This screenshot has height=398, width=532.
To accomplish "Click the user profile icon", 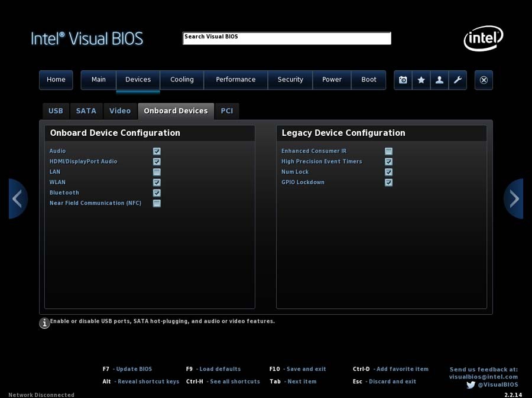I will [439, 80].
